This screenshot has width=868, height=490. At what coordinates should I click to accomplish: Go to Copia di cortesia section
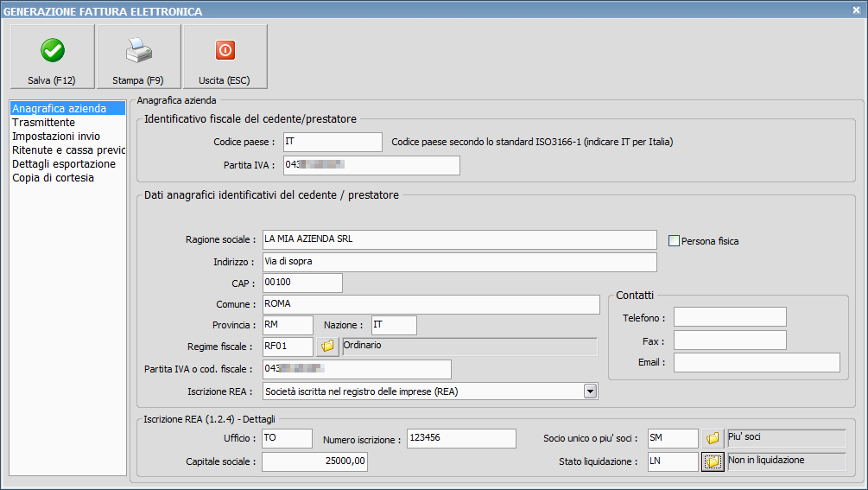point(67,178)
